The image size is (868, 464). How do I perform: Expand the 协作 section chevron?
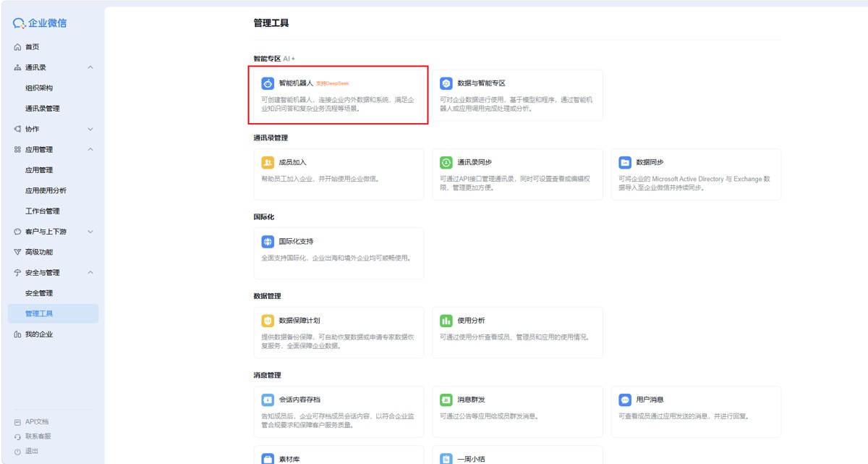click(x=90, y=129)
